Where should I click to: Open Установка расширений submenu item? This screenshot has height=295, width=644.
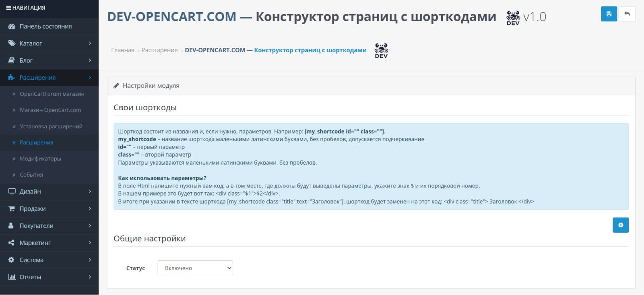(49, 126)
